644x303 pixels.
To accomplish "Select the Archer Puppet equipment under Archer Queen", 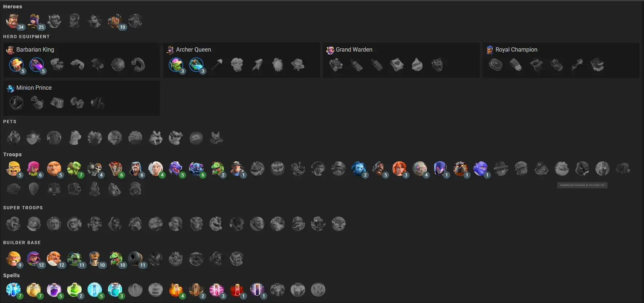I will 176,65.
